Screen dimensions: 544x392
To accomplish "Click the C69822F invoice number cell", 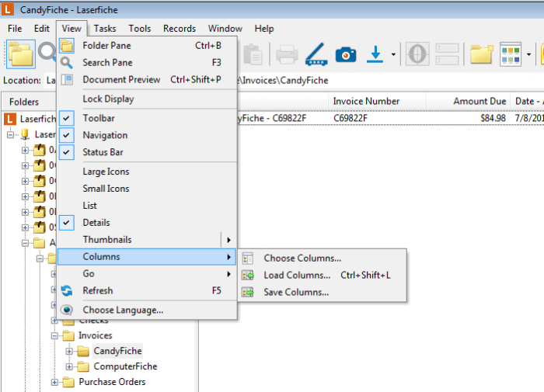I will click(350, 119).
